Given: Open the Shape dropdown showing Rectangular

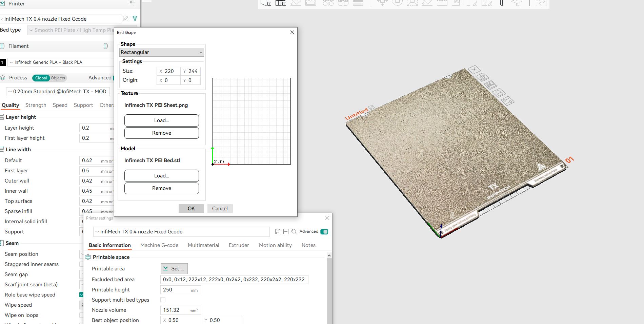Looking at the screenshot, I should click(x=162, y=52).
